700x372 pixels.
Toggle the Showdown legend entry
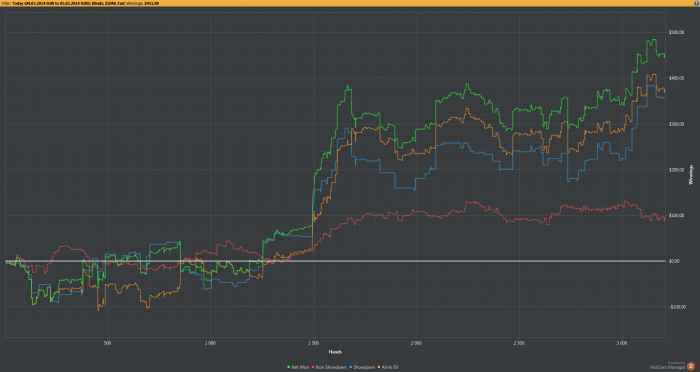tap(362, 367)
